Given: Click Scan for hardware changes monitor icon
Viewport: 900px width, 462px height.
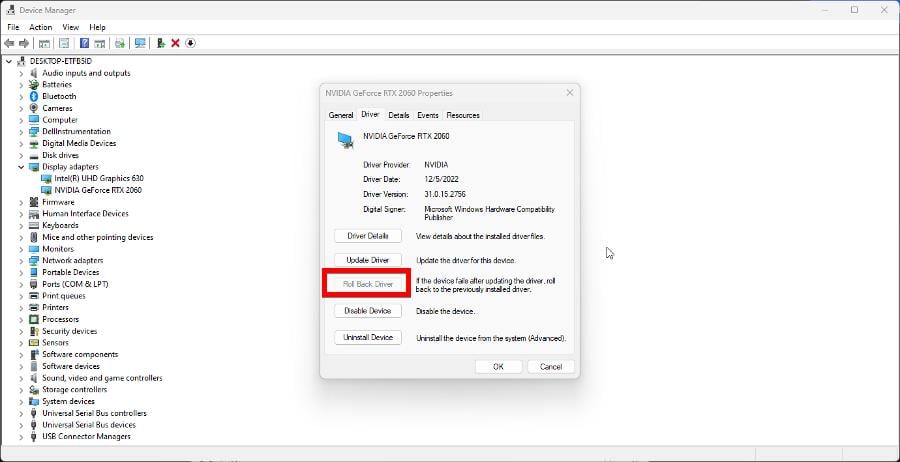Looking at the screenshot, I should coord(140,43).
